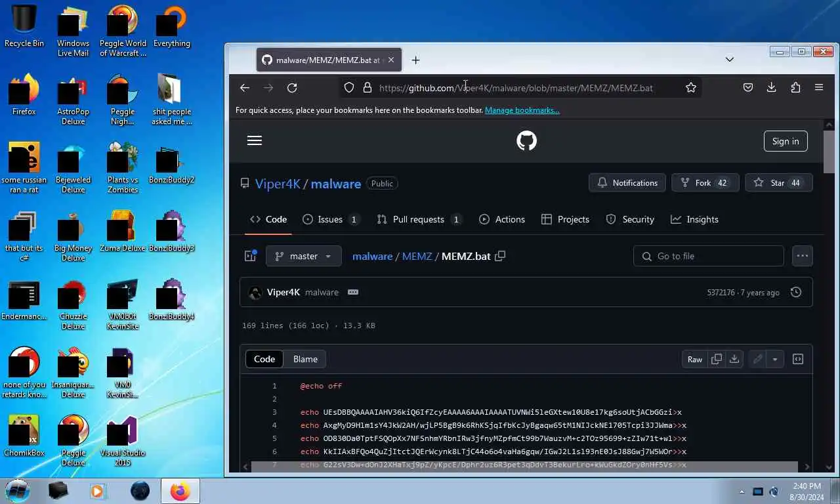Open the Pocket save icon in the toolbar
The width and height of the screenshot is (840, 504).
click(x=747, y=87)
